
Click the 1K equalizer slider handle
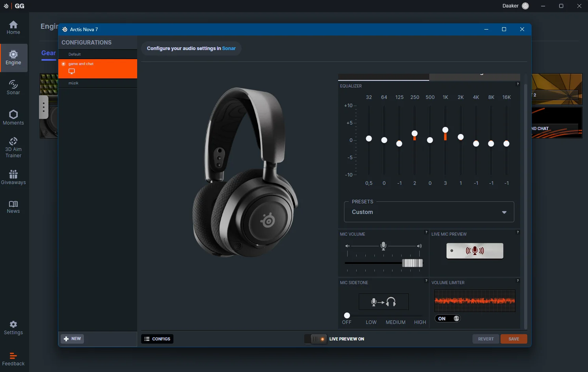pos(445,130)
